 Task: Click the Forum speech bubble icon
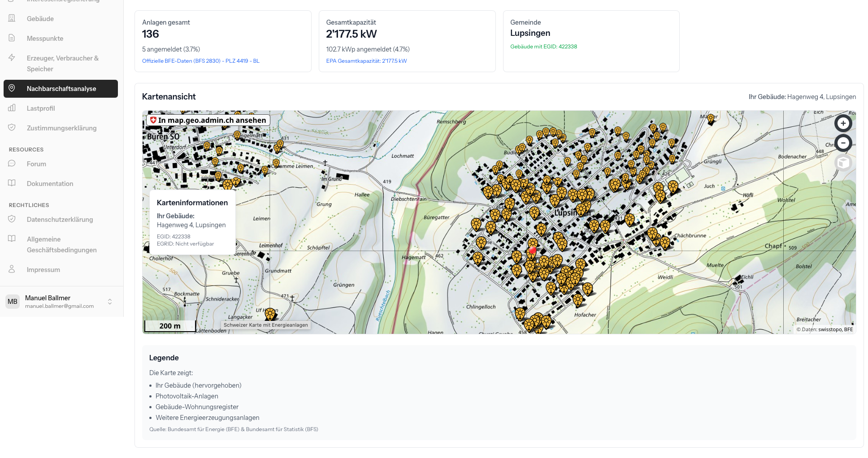(x=12, y=164)
